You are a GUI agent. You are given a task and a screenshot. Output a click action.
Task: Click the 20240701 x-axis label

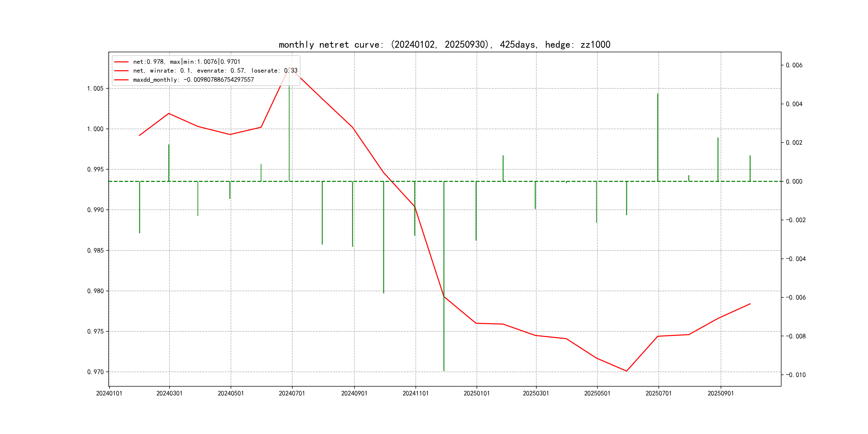292,393
